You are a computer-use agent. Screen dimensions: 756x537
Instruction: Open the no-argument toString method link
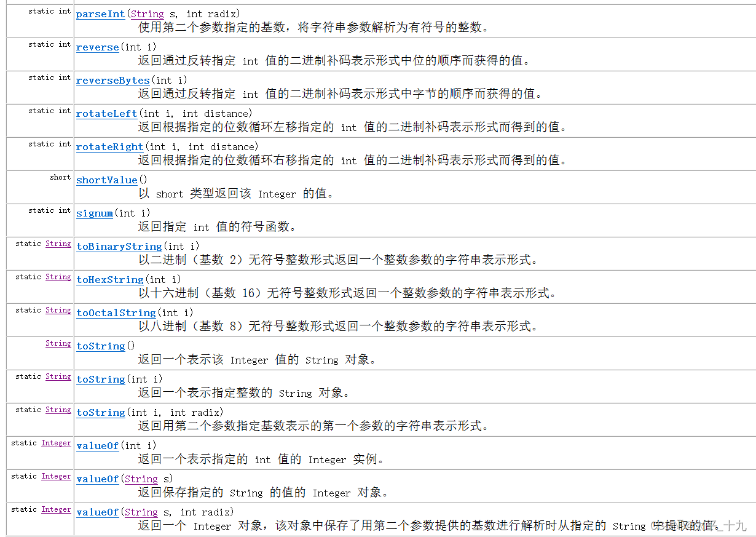tap(100, 346)
